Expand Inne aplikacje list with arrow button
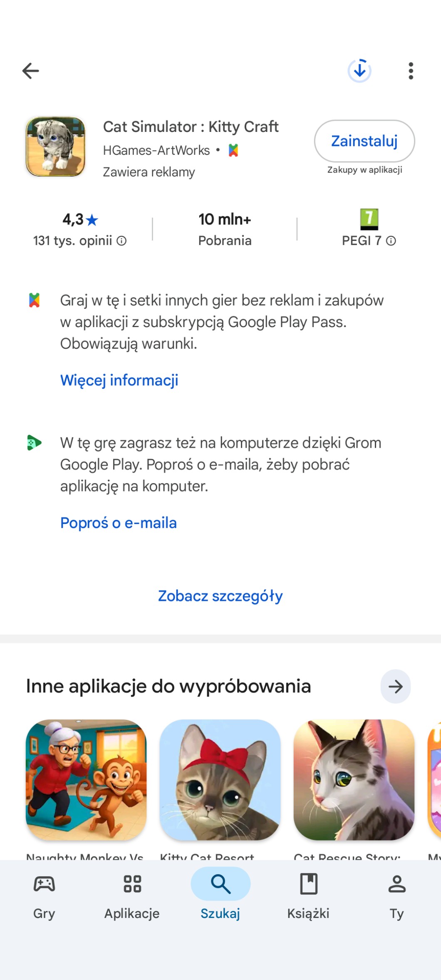 pos(395,686)
